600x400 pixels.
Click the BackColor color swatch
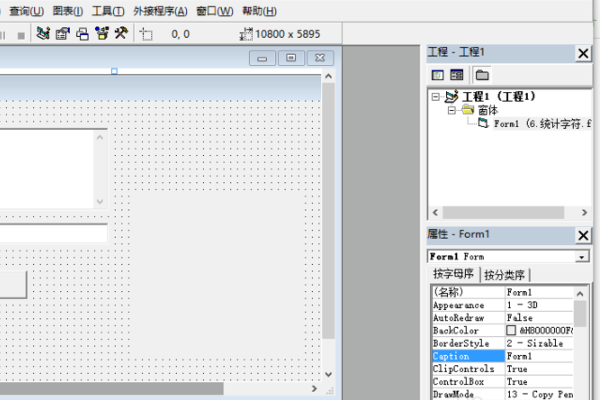pyautogui.click(x=511, y=330)
